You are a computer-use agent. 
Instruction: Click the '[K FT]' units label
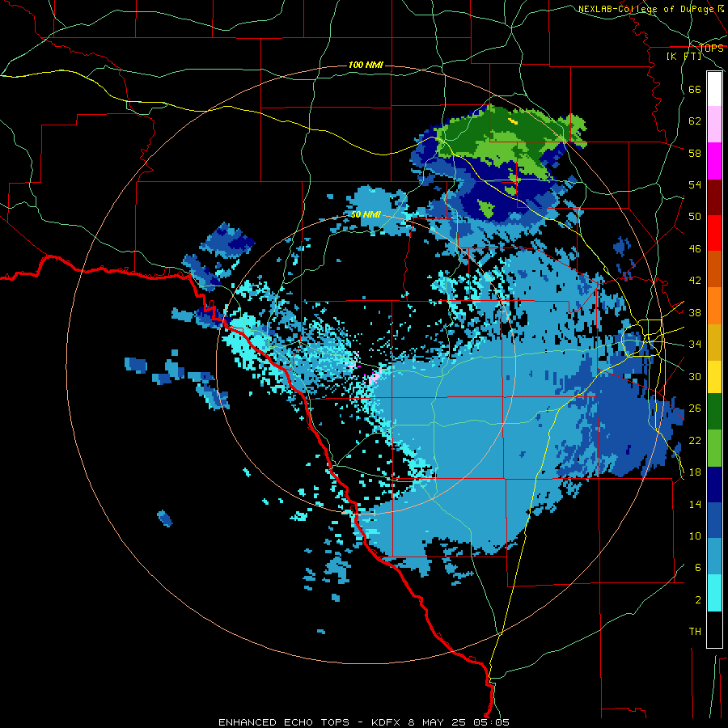pos(684,56)
